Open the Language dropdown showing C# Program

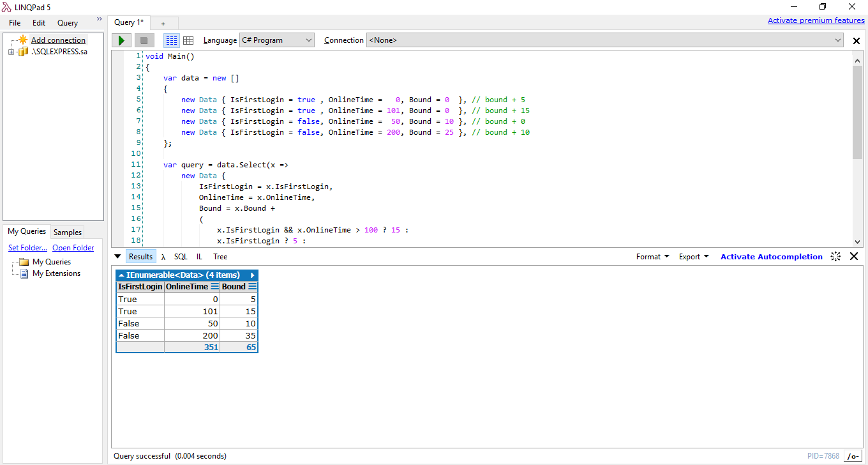pyautogui.click(x=277, y=40)
